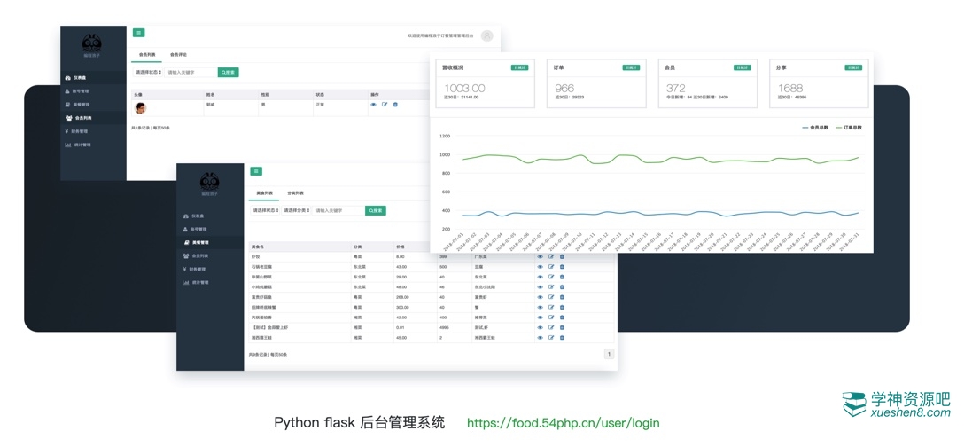
Task: Toggle 订单总数 legend series in chart
Action: (x=849, y=128)
